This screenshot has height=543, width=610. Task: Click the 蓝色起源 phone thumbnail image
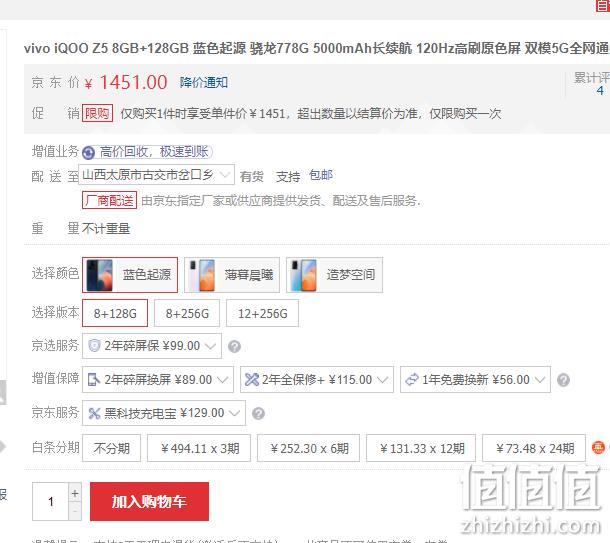[x=100, y=275]
